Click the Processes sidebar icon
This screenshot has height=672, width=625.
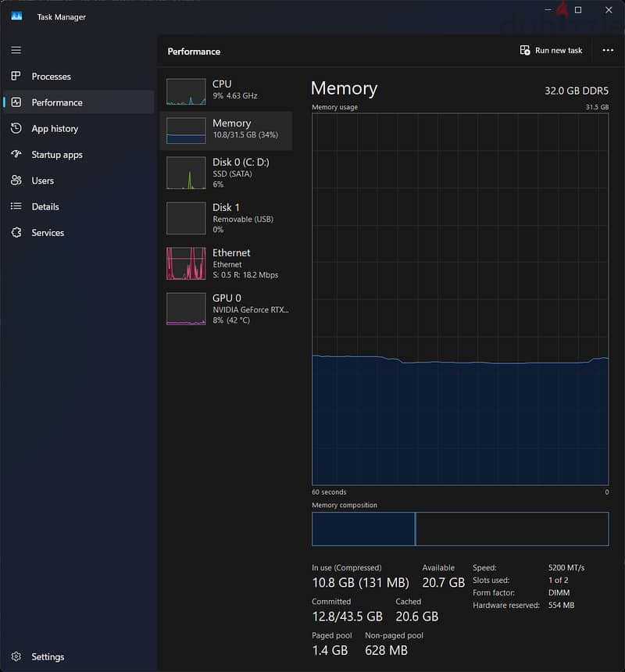click(x=16, y=77)
